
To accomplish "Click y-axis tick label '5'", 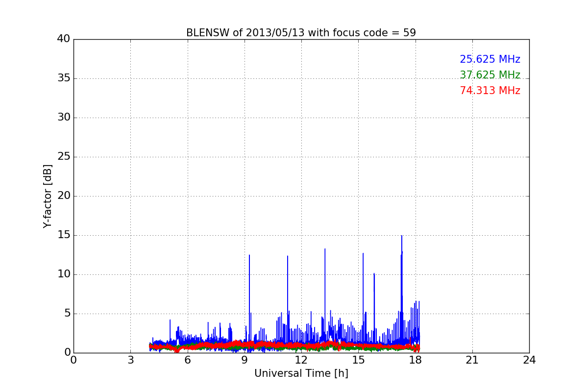I will (67, 314).
